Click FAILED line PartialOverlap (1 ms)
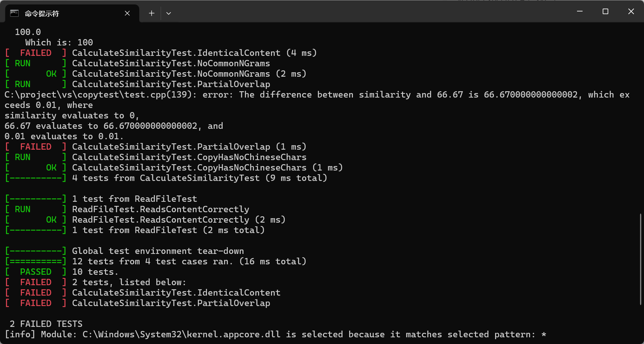 [x=156, y=147]
